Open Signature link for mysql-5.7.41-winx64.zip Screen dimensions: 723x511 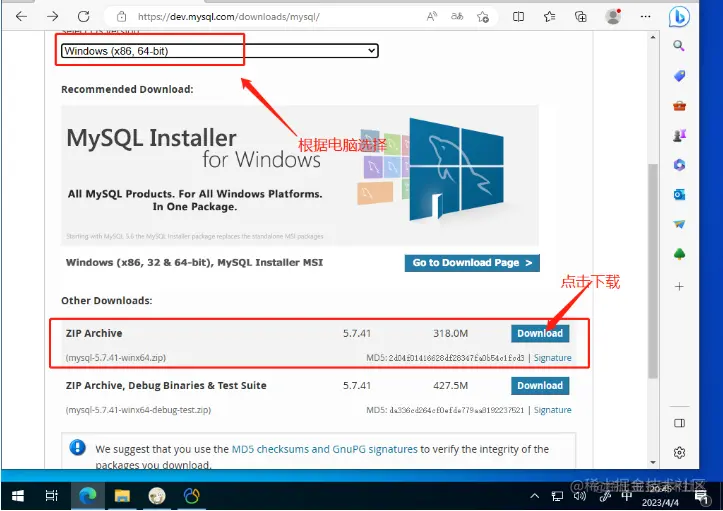coord(552,358)
